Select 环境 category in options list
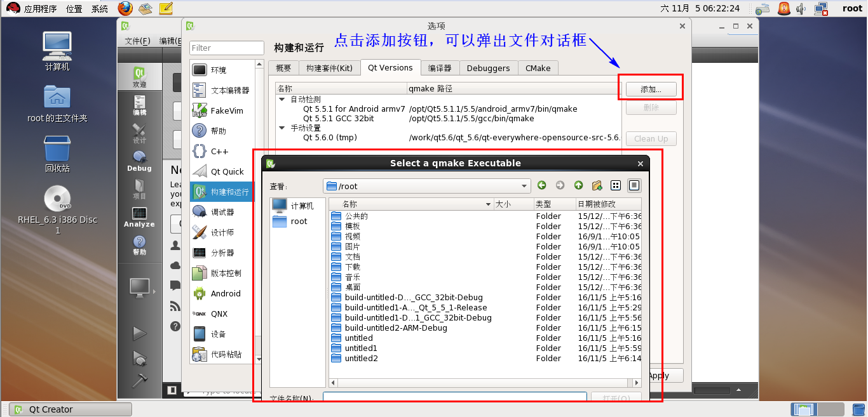Image resolution: width=868 pixels, height=417 pixels. [x=222, y=70]
